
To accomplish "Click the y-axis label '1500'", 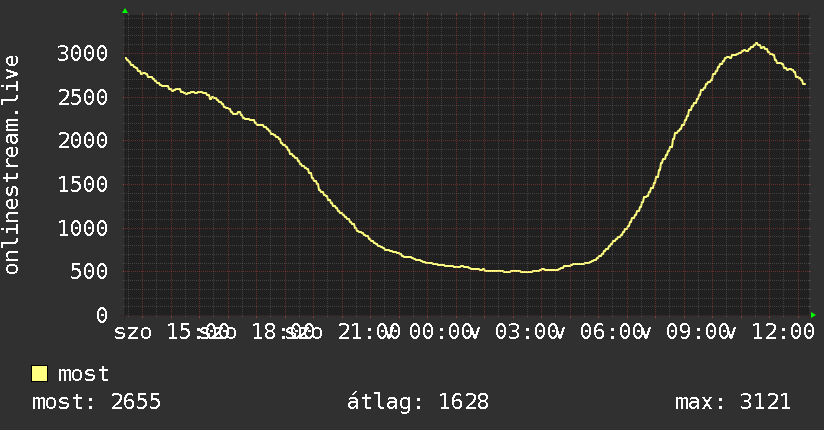I will [x=83, y=185].
